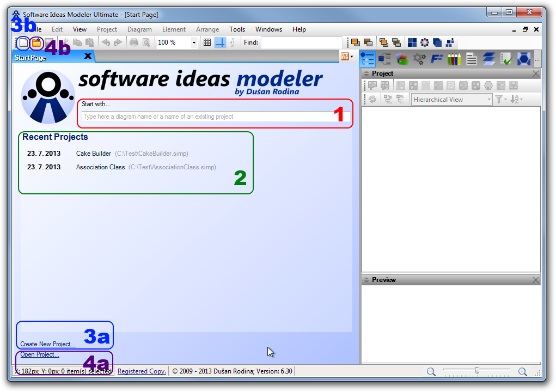556x392 pixels.
Task: Open the View menu
Action: click(x=80, y=29)
